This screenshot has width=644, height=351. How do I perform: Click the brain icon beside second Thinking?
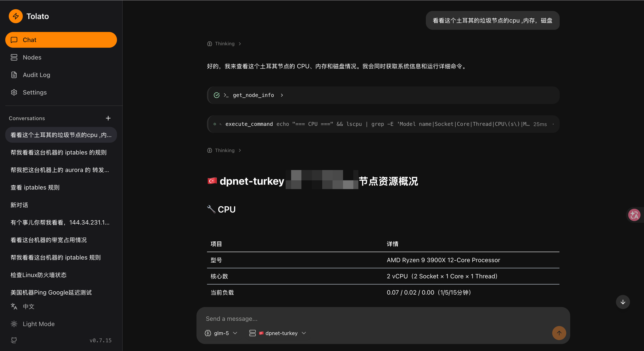coord(209,150)
